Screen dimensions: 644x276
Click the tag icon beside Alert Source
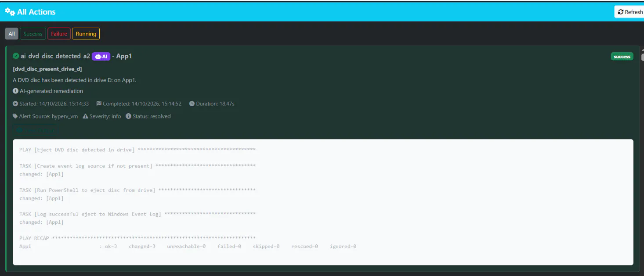(16, 116)
